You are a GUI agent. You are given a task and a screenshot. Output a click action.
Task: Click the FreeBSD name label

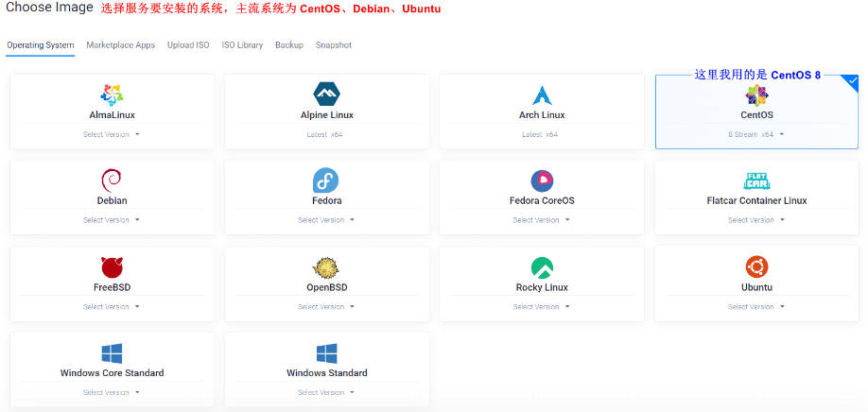[x=112, y=287]
